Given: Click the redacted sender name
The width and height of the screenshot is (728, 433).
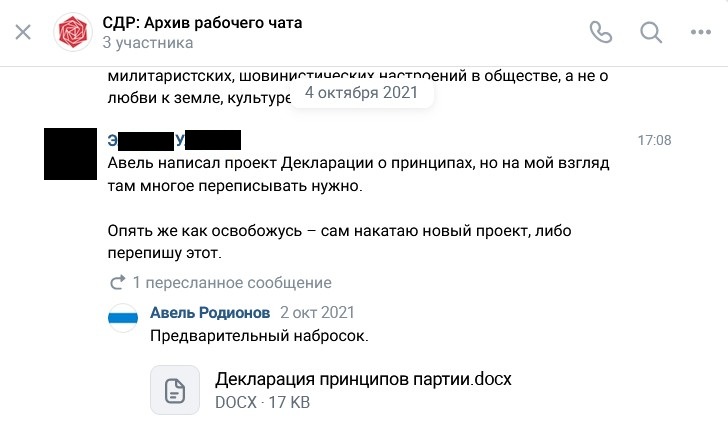Looking at the screenshot, I should (174, 140).
